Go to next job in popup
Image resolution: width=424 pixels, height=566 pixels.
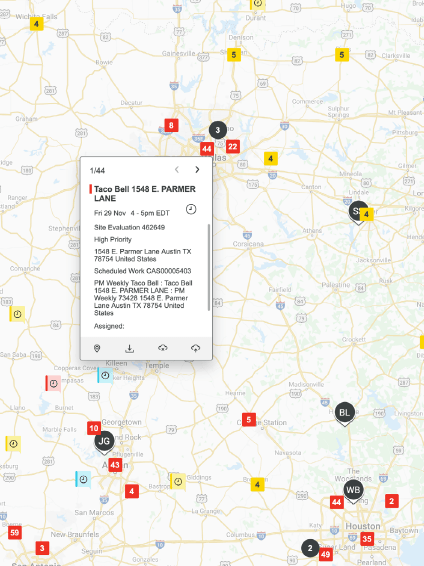(x=197, y=170)
